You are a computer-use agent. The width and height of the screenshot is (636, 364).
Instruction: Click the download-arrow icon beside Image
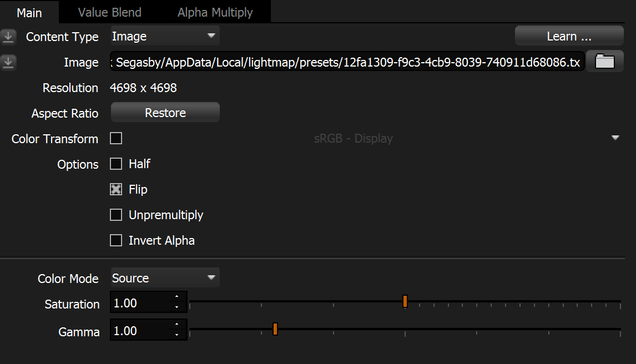coord(8,63)
